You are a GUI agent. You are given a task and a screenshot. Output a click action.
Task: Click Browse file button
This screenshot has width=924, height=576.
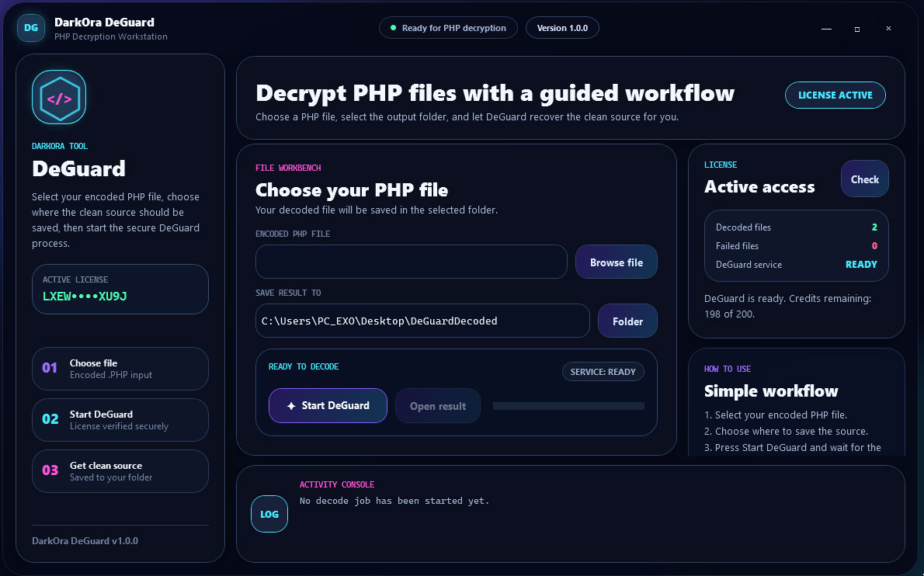(x=617, y=262)
